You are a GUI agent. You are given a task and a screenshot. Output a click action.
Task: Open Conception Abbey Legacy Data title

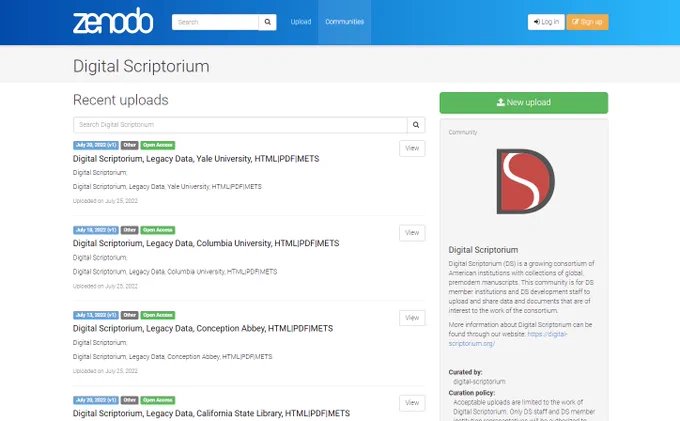(203, 329)
